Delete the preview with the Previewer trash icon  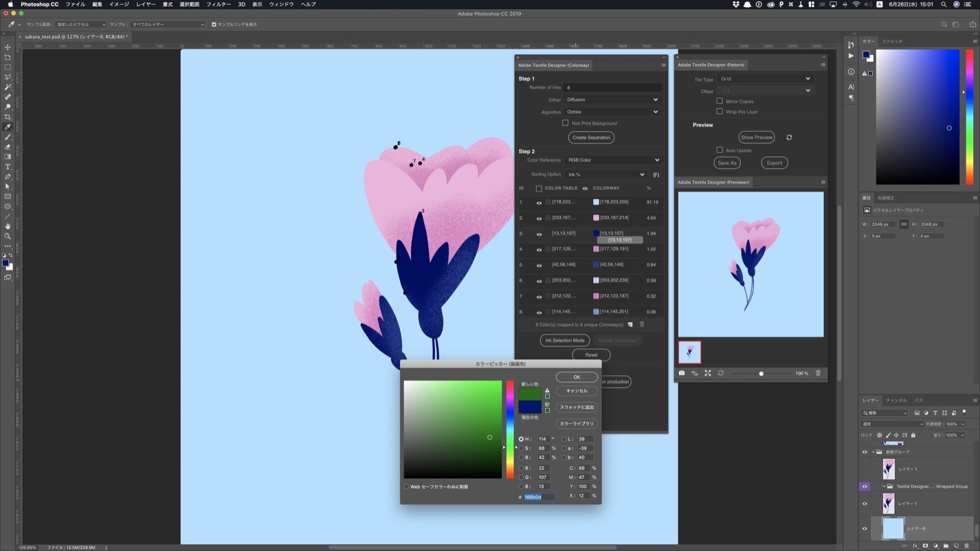tap(818, 373)
